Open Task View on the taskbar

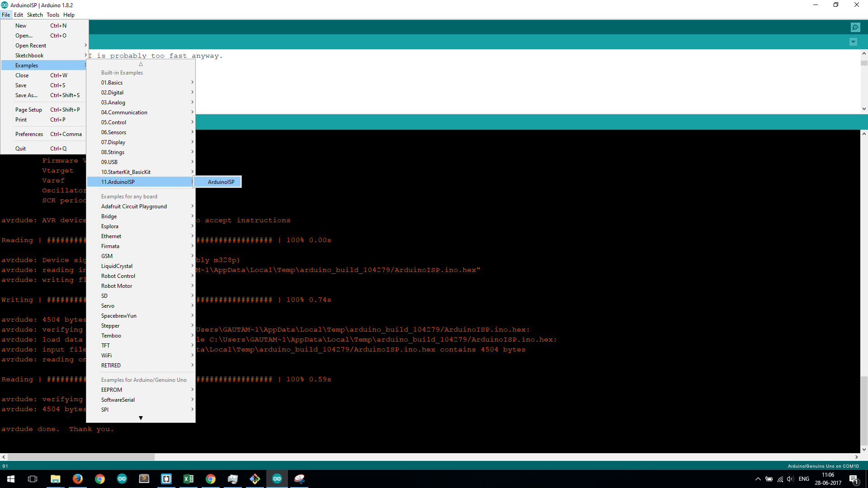point(33,479)
